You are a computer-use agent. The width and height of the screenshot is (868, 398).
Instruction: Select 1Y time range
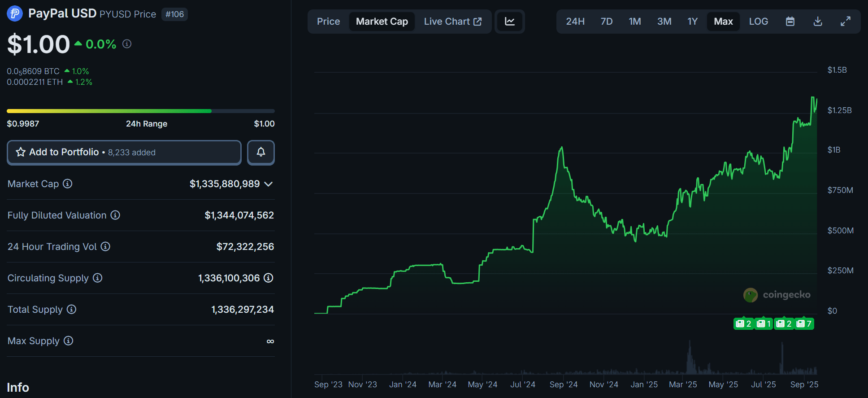(x=693, y=22)
